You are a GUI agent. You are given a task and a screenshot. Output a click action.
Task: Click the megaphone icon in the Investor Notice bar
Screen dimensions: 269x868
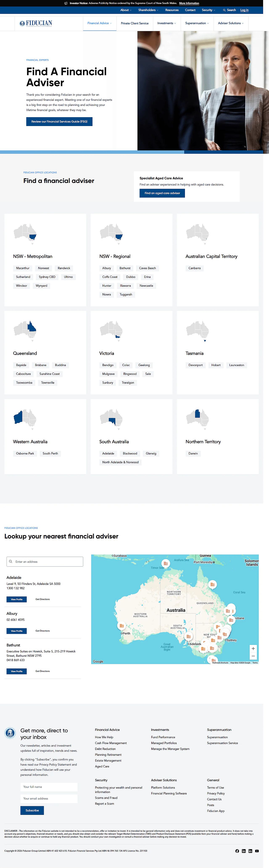click(x=66, y=3)
